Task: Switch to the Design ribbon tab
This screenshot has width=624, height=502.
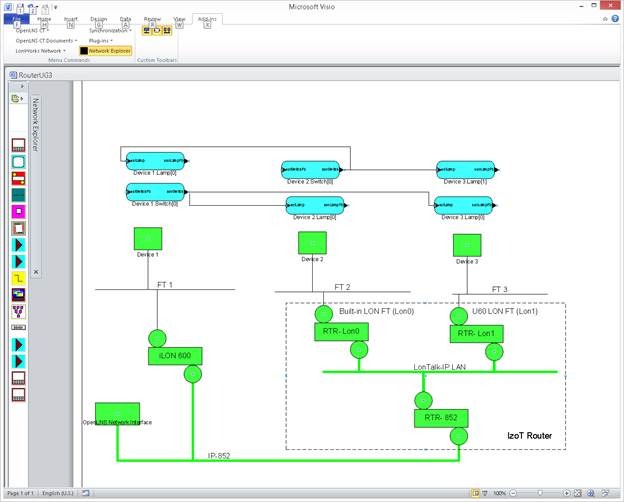Action: tap(98, 19)
